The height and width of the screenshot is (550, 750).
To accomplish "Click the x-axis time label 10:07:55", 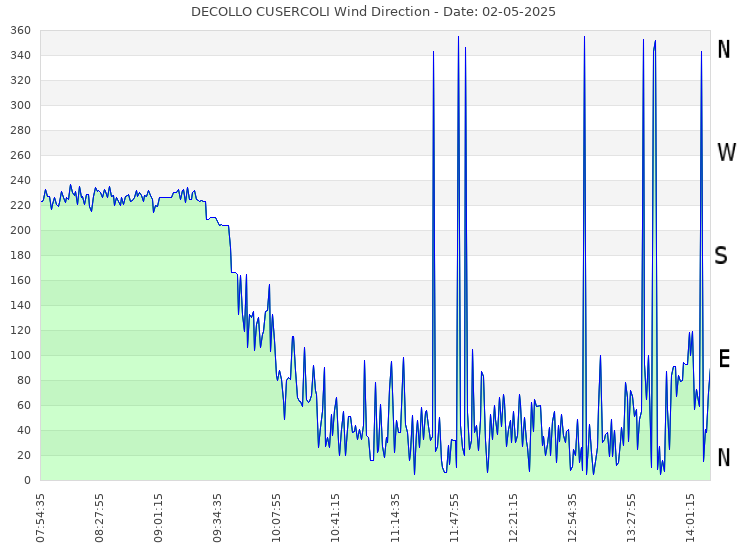I will click(x=276, y=518).
